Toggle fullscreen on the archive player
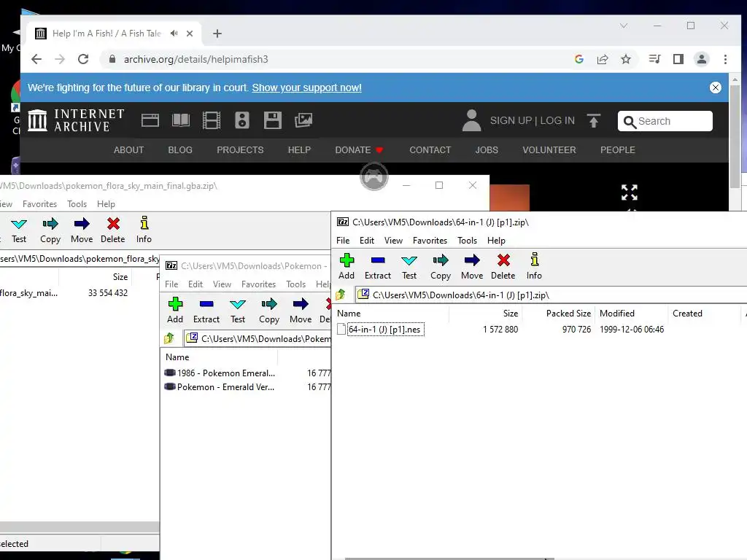This screenshot has width=747, height=560. click(x=630, y=192)
